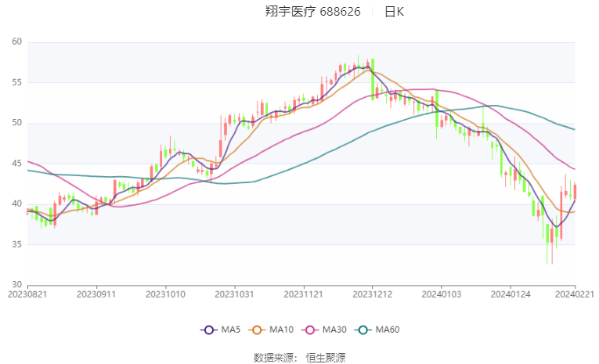
Task: Click the 恒生聚源 data source text
Action: (326, 358)
